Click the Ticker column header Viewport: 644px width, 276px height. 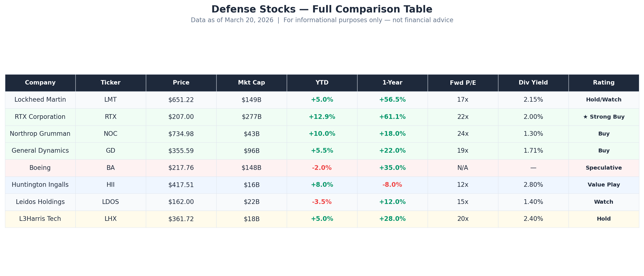110,83
